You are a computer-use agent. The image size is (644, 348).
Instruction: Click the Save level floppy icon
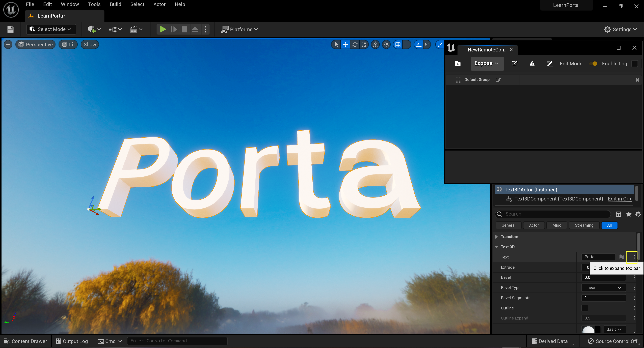pos(10,30)
